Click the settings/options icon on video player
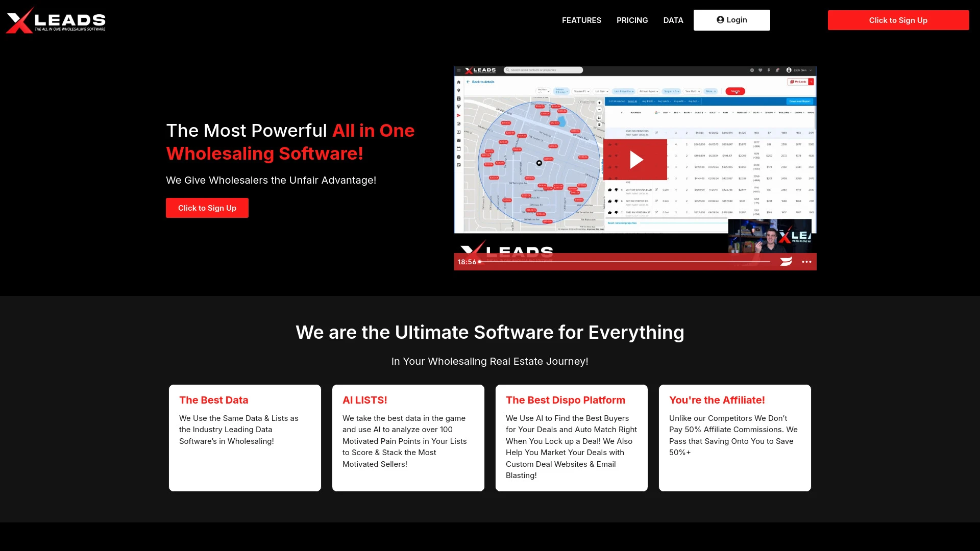Image resolution: width=980 pixels, height=551 pixels. click(x=807, y=262)
